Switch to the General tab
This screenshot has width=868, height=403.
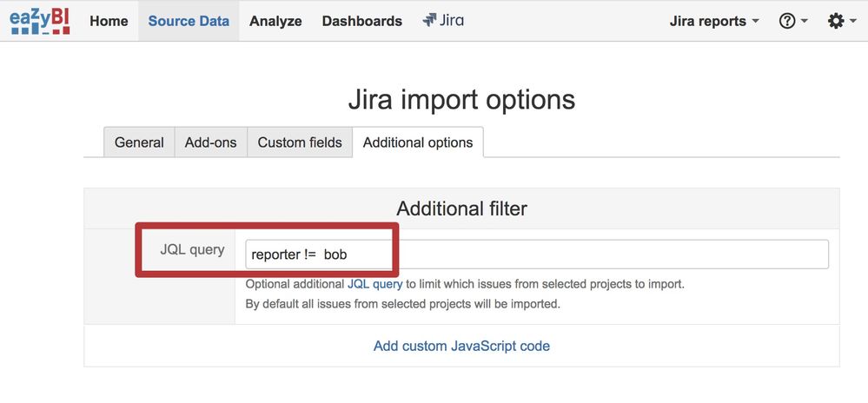tap(140, 142)
